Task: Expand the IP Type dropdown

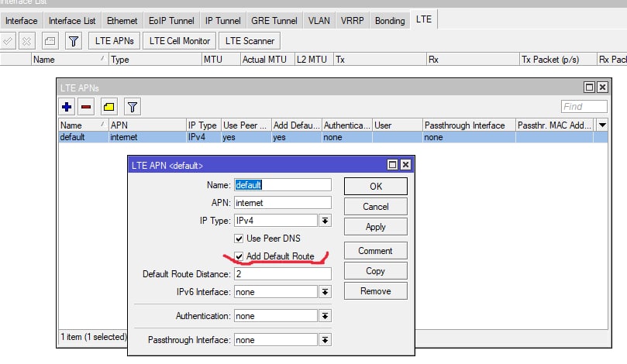Action: click(x=325, y=221)
